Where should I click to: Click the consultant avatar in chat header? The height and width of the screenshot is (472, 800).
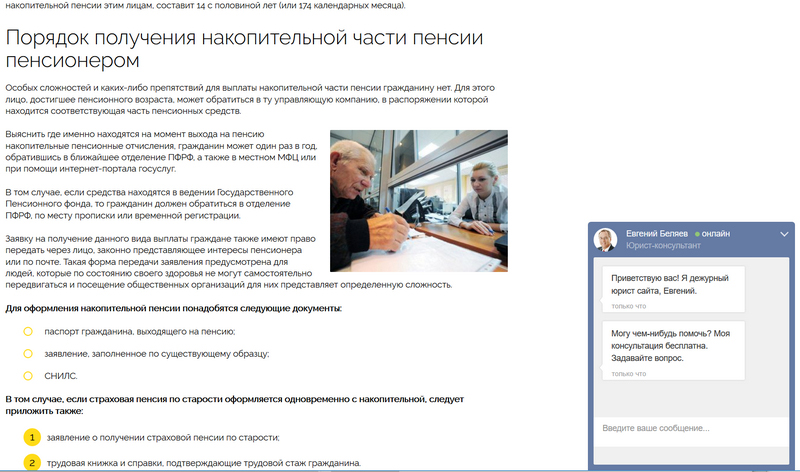click(x=605, y=239)
